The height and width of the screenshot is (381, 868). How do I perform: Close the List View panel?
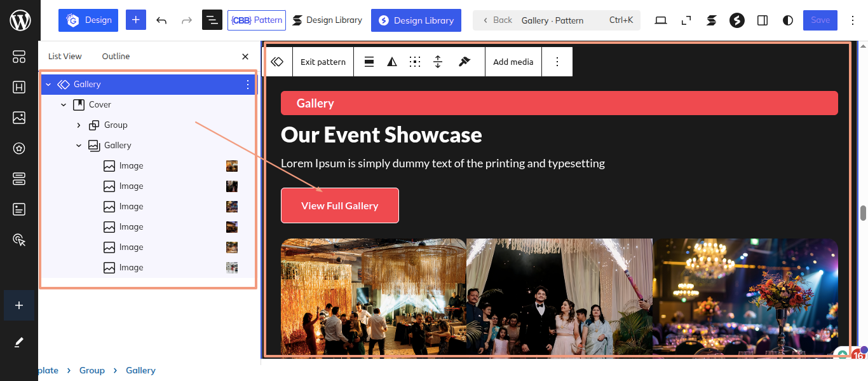click(x=245, y=57)
